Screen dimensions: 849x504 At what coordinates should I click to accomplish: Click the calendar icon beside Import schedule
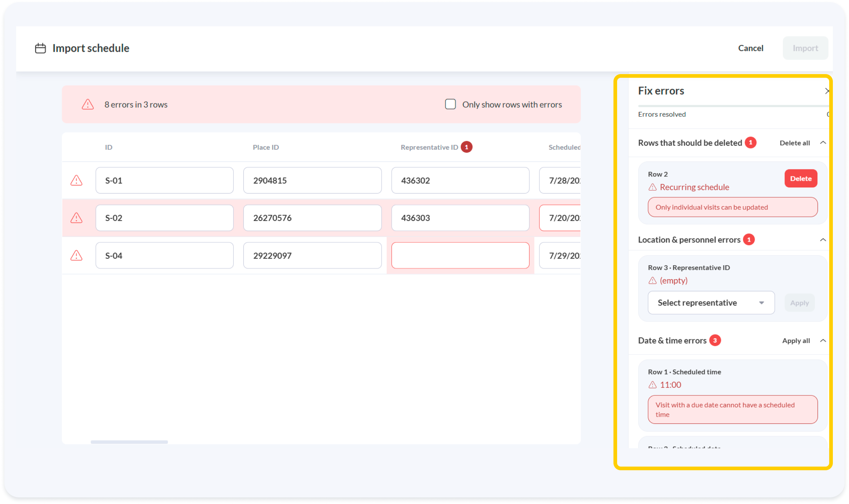pos(40,48)
